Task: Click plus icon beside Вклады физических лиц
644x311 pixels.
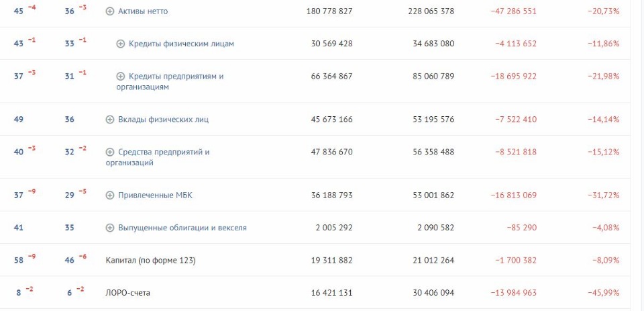Action: [109, 120]
